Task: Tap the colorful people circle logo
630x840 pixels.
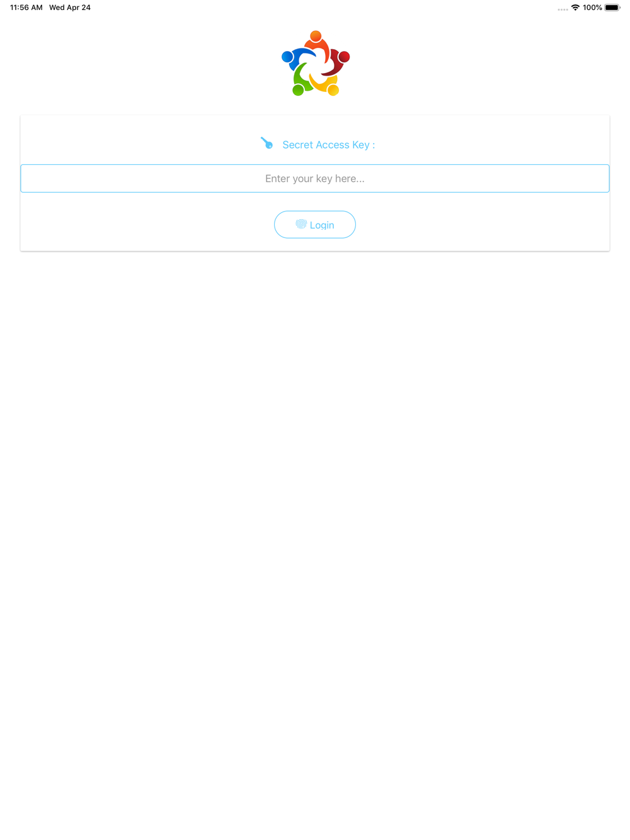Action: click(x=315, y=63)
